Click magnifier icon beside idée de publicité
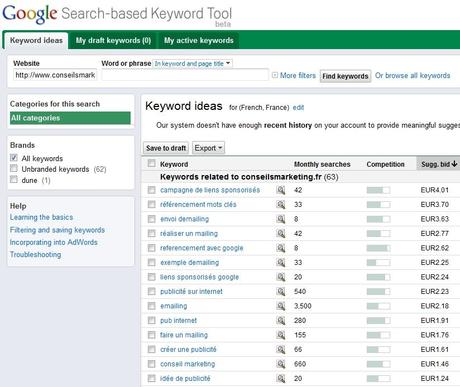The image size is (460, 387). coord(281,378)
